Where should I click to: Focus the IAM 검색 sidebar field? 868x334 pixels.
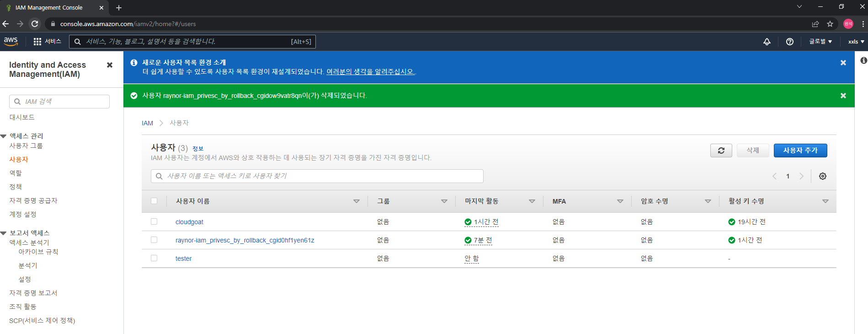pyautogui.click(x=59, y=102)
